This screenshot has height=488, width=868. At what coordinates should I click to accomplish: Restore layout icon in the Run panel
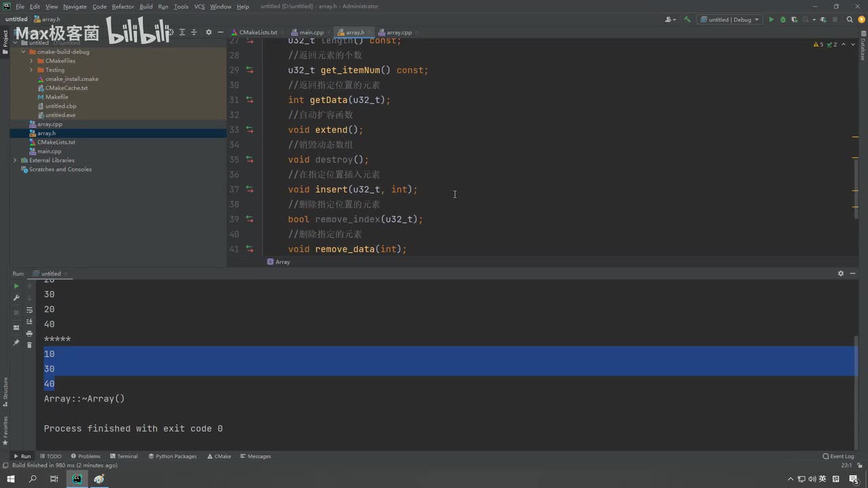[x=16, y=327]
